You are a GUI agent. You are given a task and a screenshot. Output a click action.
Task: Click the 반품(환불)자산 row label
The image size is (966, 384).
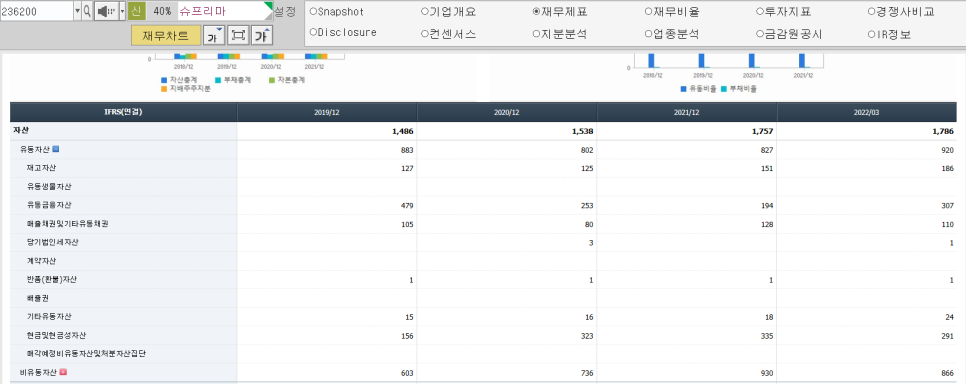[x=52, y=279]
